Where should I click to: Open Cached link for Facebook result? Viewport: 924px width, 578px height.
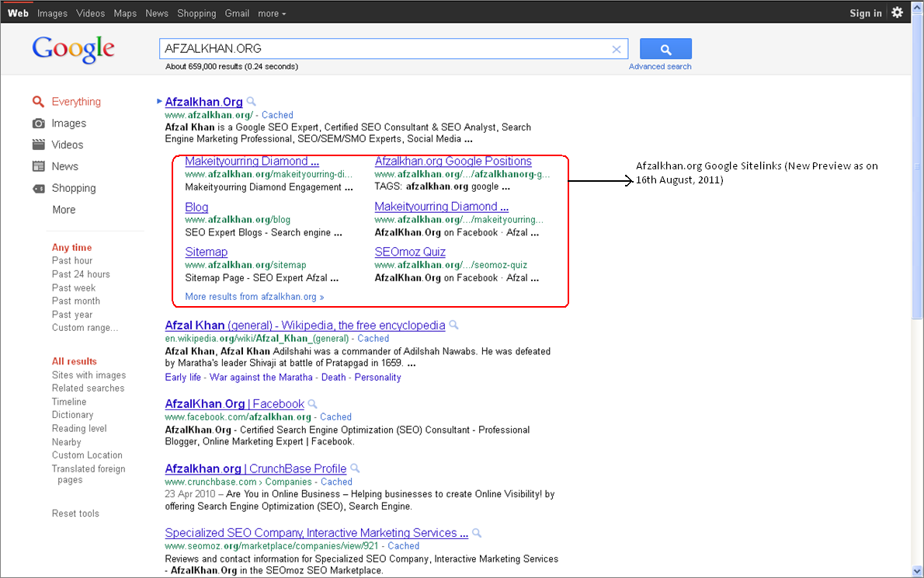pyautogui.click(x=336, y=417)
